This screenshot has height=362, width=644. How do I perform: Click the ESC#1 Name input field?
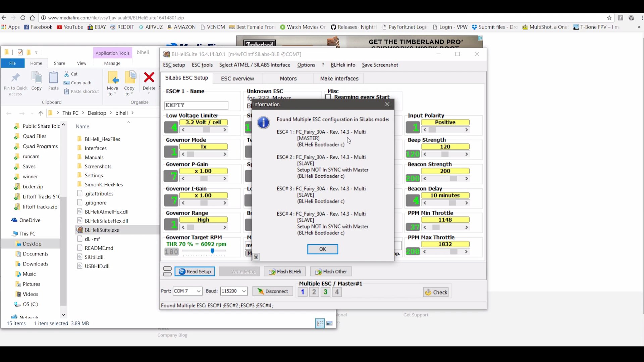(x=196, y=105)
